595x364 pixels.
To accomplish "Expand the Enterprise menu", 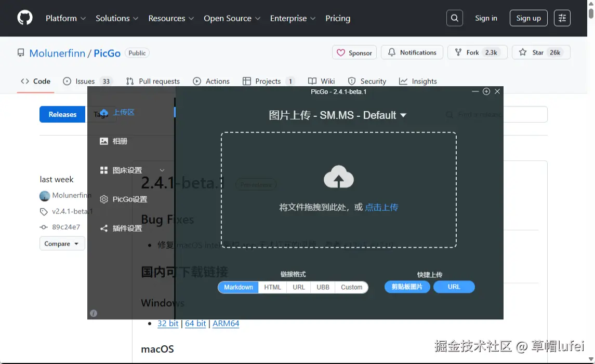I will pos(293,18).
